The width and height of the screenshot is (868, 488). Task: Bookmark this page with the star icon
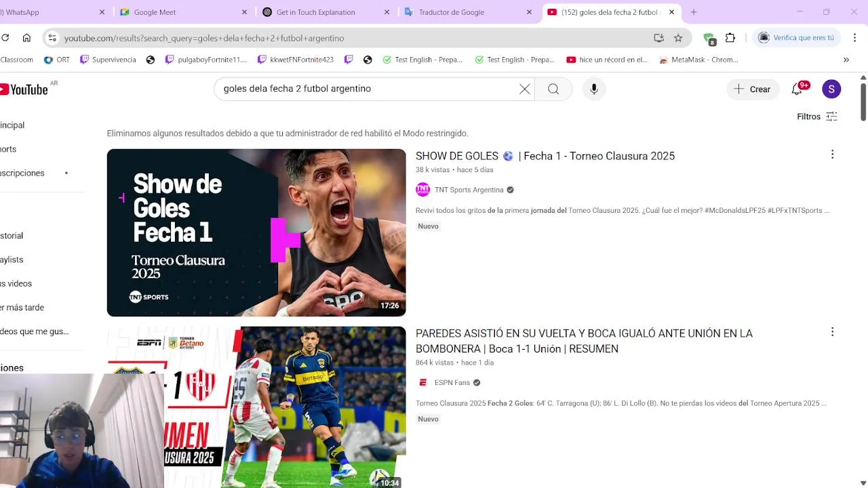(678, 38)
